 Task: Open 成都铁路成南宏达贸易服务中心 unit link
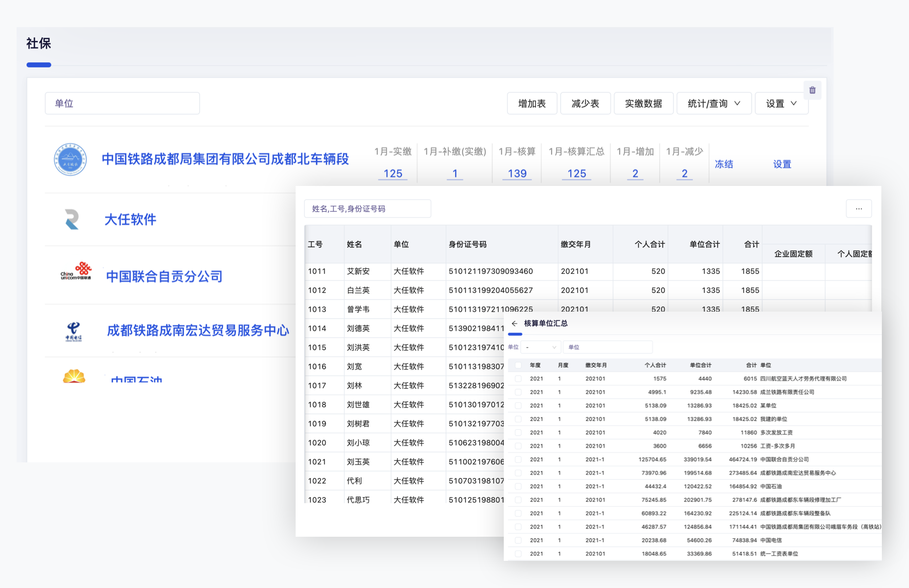198,331
